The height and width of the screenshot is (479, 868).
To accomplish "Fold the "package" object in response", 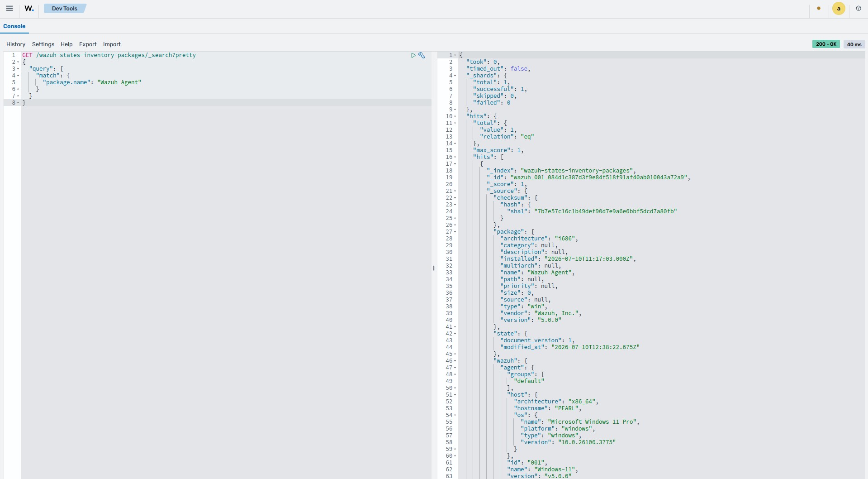I will [455, 232].
